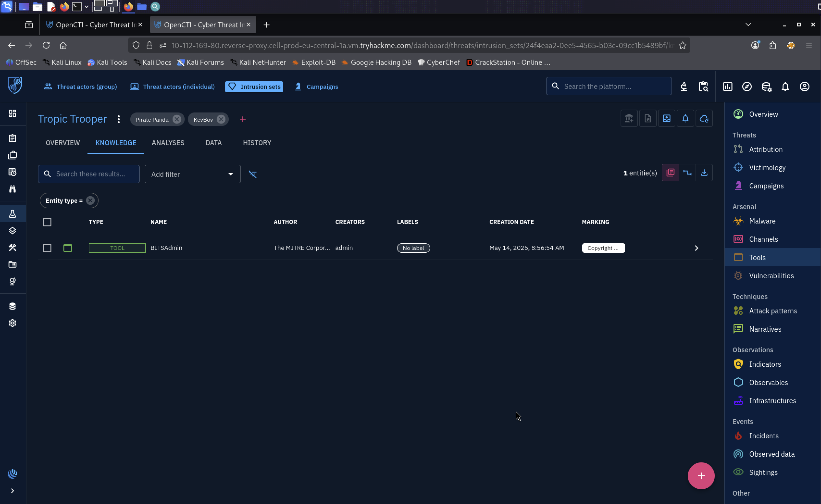Open custom dashboards chart icon
This screenshot has width=821, height=504.
click(x=728, y=87)
